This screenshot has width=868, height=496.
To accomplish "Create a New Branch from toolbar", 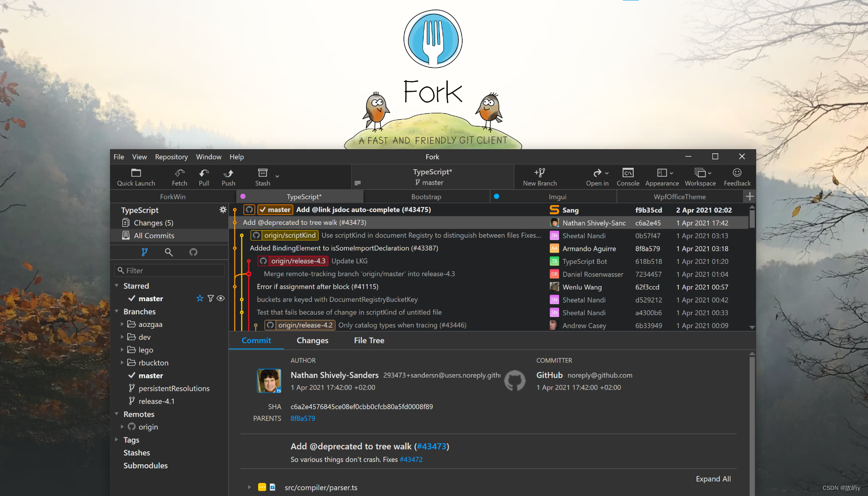I will point(540,177).
